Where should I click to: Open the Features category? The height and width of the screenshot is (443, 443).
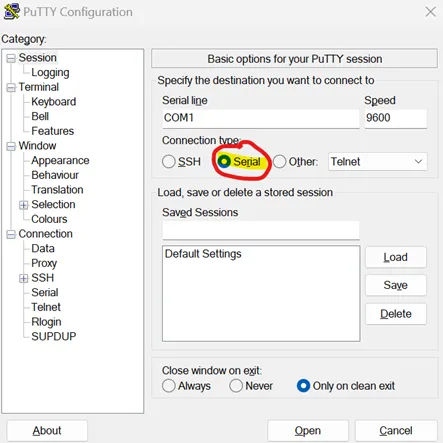pos(53,131)
